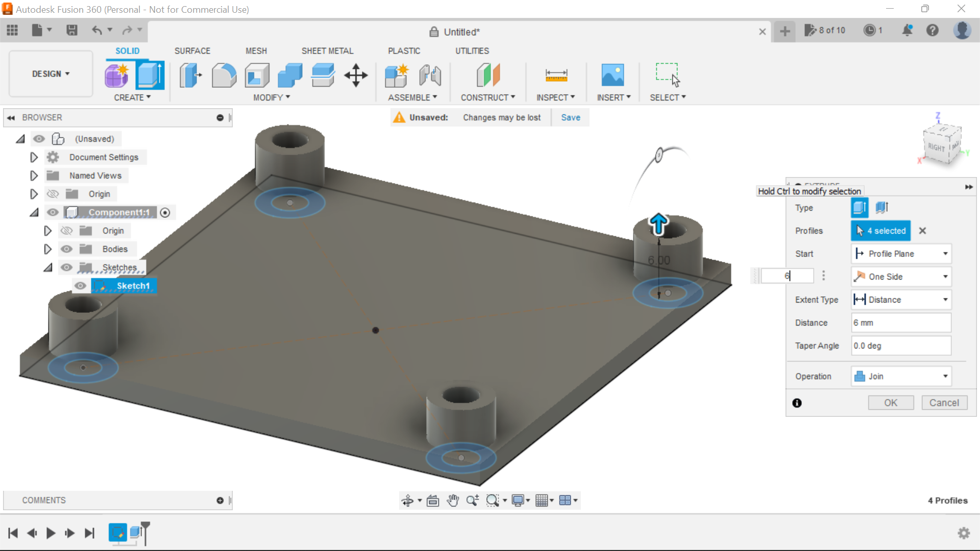The image size is (980, 551).
Task: Open the data panel grid icon
Action: 12,31
